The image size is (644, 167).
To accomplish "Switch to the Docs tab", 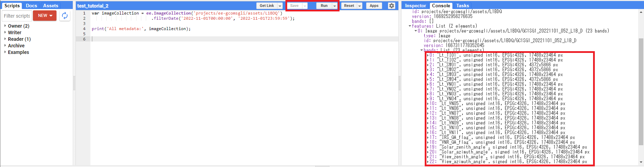I will (x=31, y=6).
